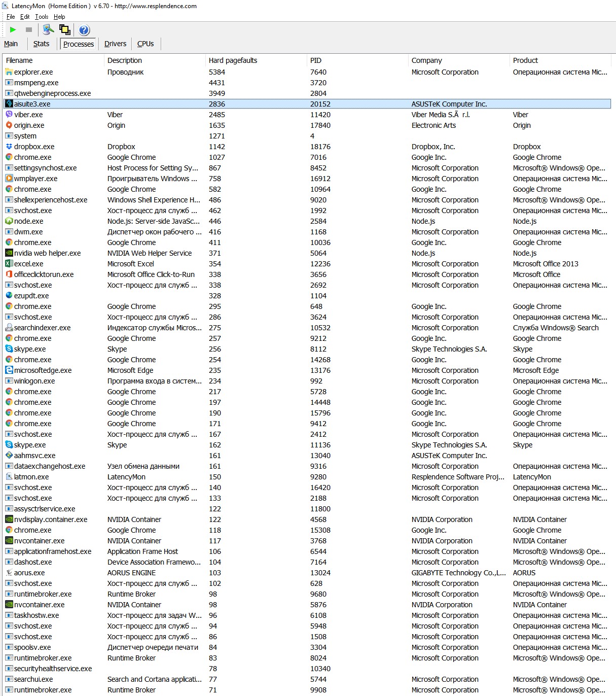616x696 pixels.
Task: Select the dwm.exe row
Action: pos(307,232)
